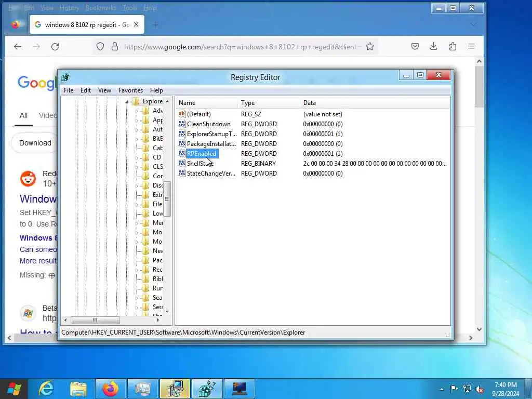Select the Low key folder
The height and width of the screenshot is (399, 532).
tap(152, 214)
